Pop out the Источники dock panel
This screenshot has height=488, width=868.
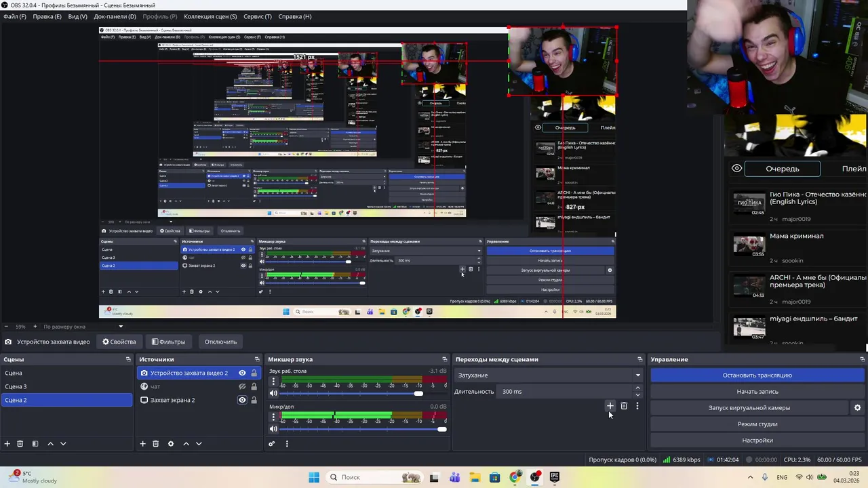257,359
